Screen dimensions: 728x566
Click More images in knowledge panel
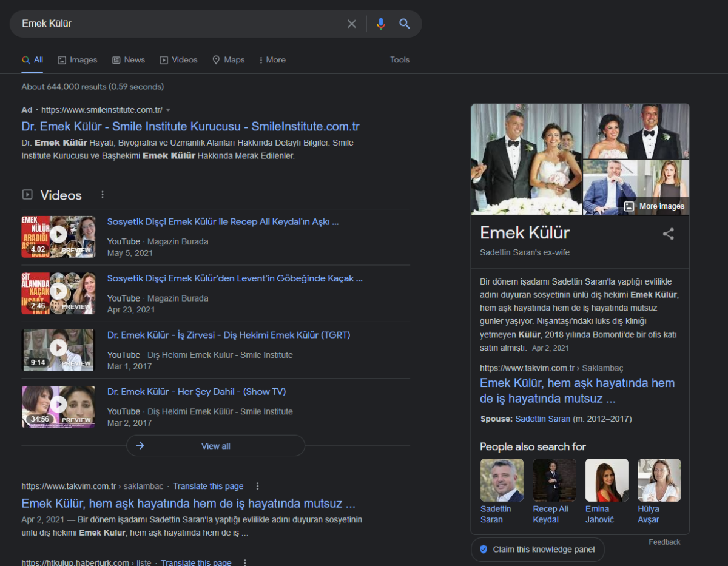[654, 206]
